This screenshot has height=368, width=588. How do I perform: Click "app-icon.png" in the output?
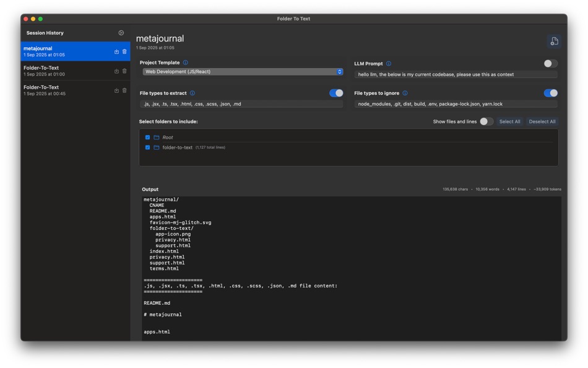(x=173, y=234)
